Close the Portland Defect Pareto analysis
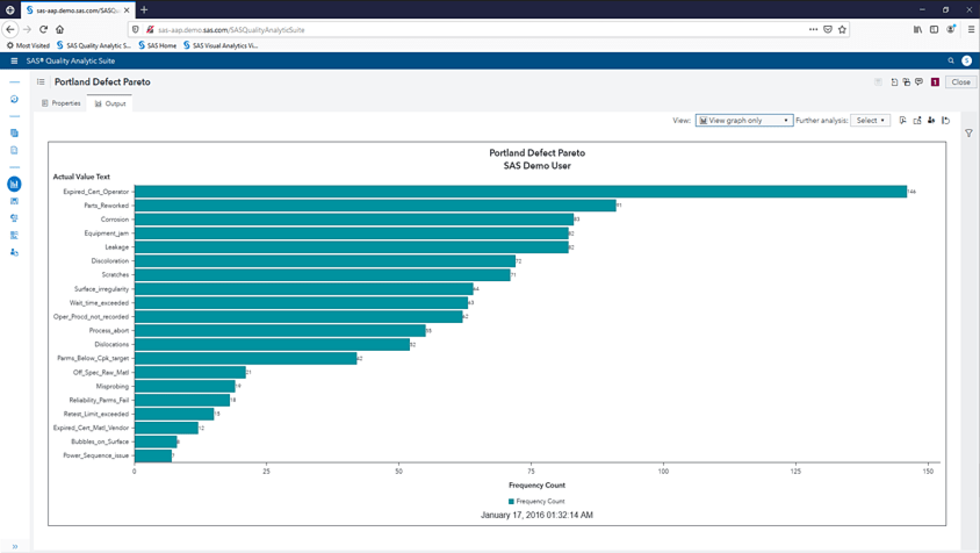This screenshot has height=553, width=980. pos(961,82)
